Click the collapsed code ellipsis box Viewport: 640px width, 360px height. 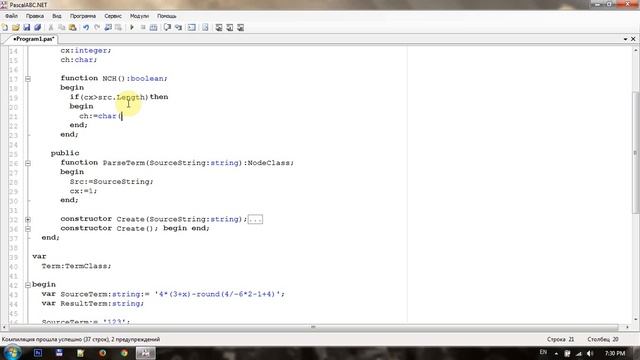tap(256, 220)
